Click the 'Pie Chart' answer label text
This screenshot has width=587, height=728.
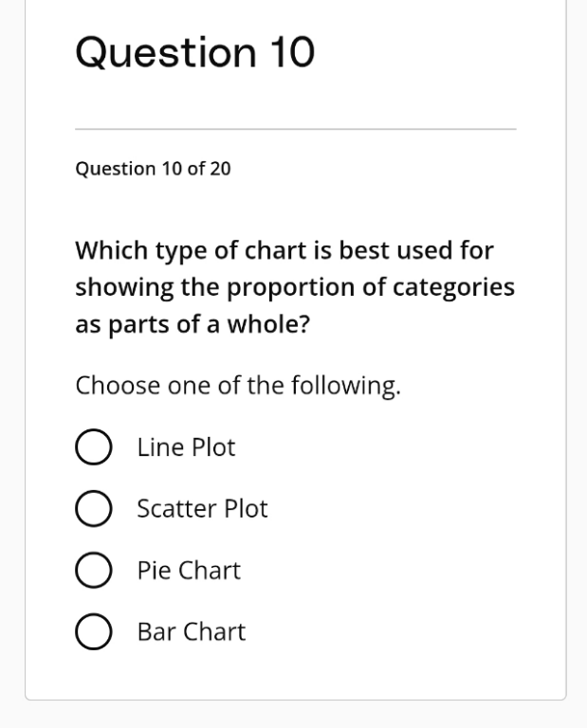(189, 570)
